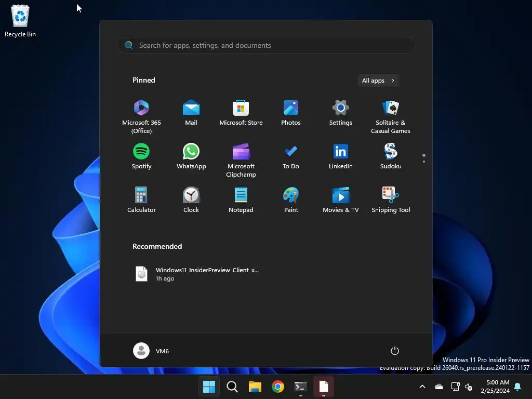Open the Spotify app
Image resolution: width=532 pixels, height=399 pixels.
141,156
